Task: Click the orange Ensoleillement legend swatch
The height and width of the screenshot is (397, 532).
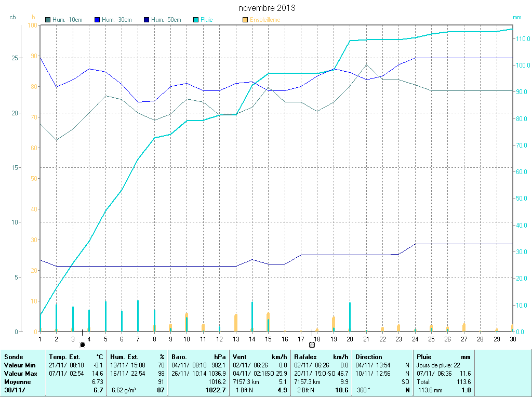Action: (x=245, y=20)
